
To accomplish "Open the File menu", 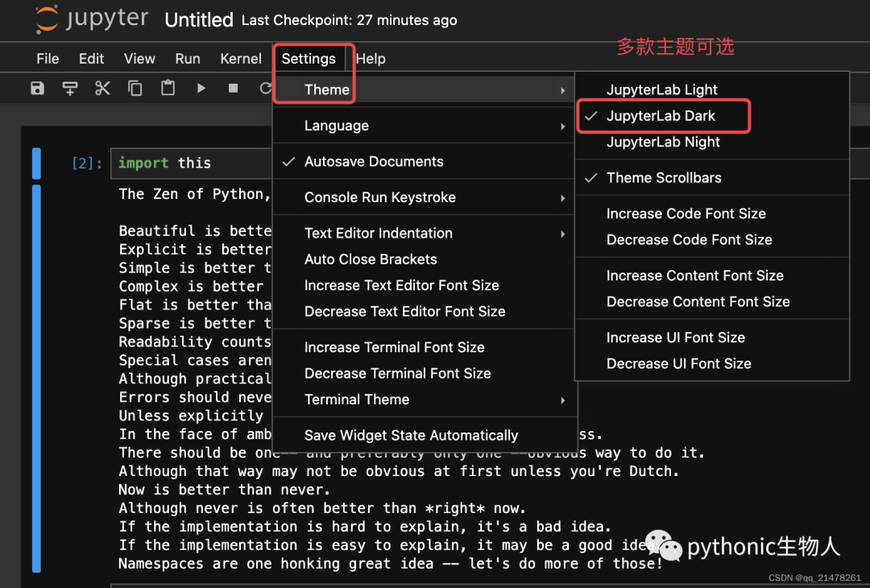I will pyautogui.click(x=48, y=59).
